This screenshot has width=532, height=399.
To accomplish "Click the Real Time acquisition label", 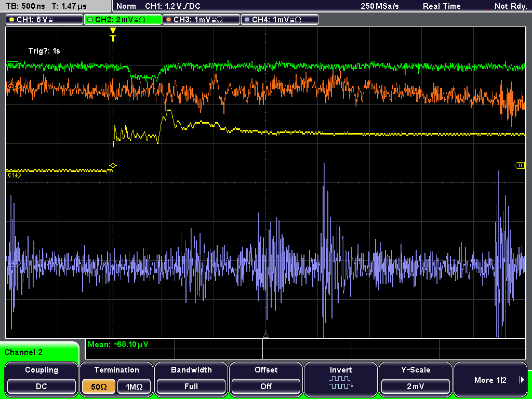I will click(442, 6).
